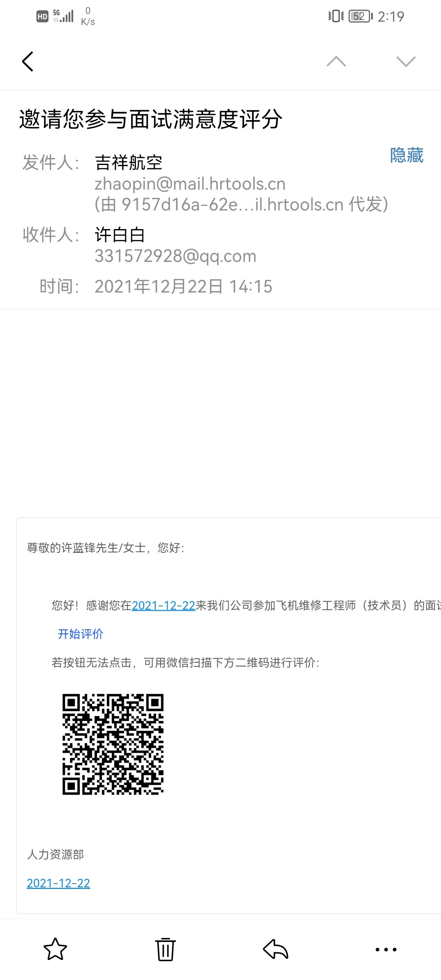Viewport: 441px width, 980px height.
Task: Select recipient name 许白白
Action: 120,235
